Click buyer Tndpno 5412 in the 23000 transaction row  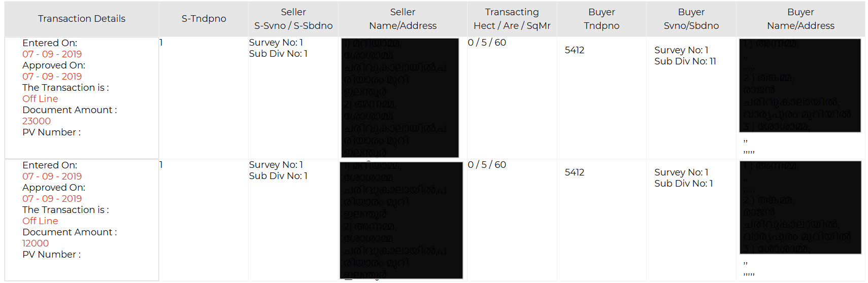575,50
